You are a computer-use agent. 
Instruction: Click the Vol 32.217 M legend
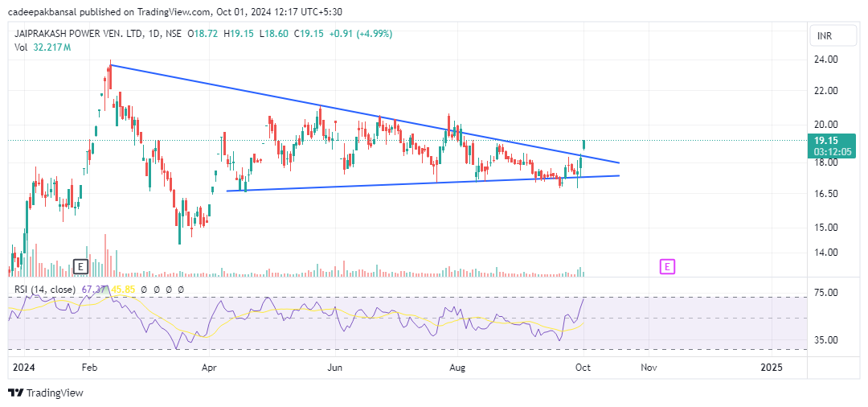(43, 47)
